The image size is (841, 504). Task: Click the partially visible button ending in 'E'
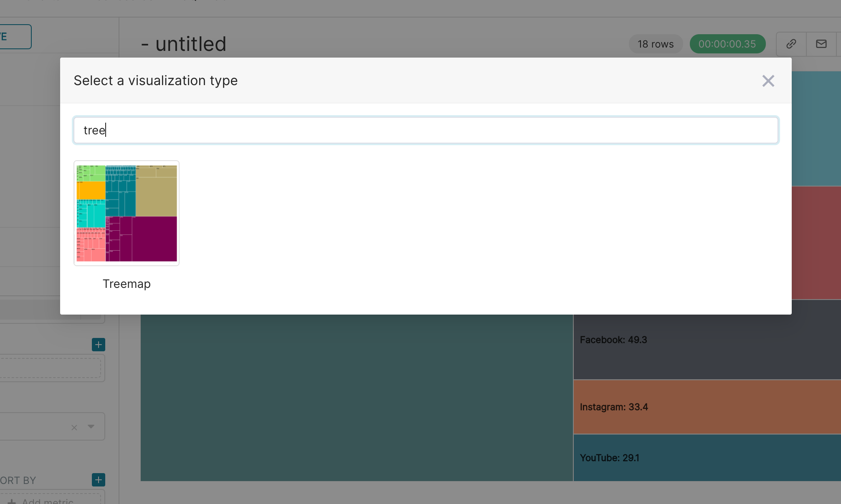tap(15, 37)
